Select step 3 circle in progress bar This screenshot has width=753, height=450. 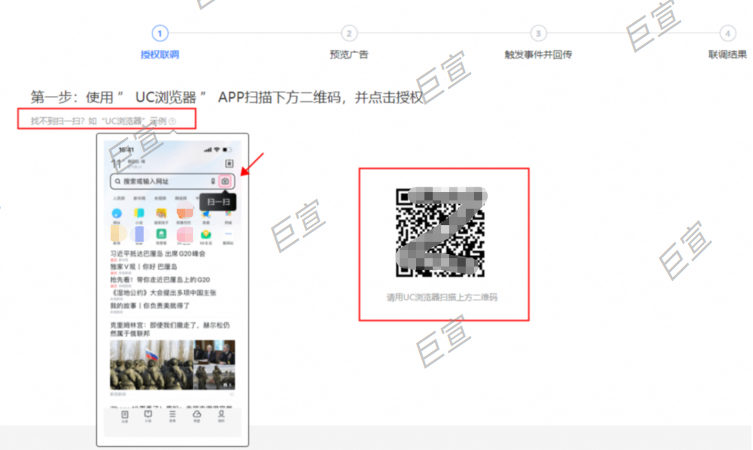[x=538, y=33]
